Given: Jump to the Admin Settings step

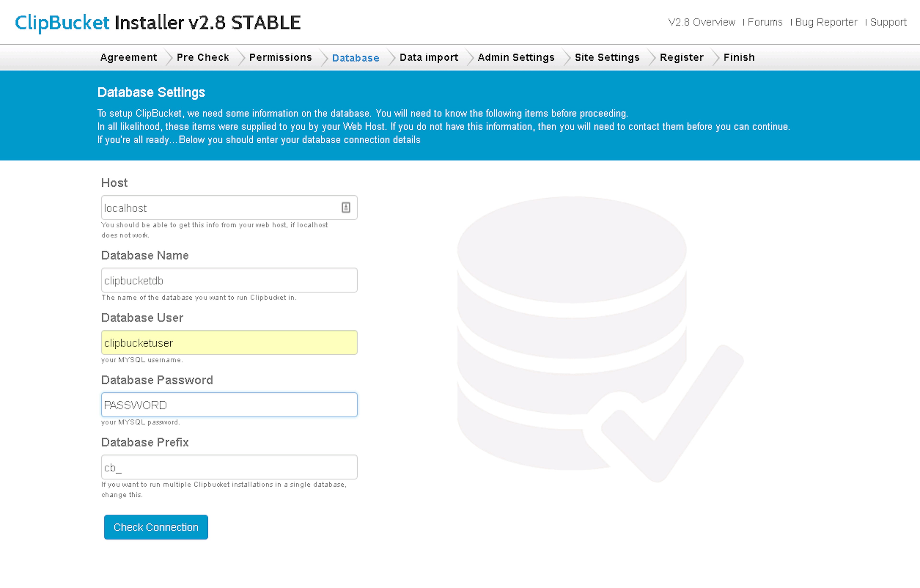Looking at the screenshot, I should tap(516, 57).
